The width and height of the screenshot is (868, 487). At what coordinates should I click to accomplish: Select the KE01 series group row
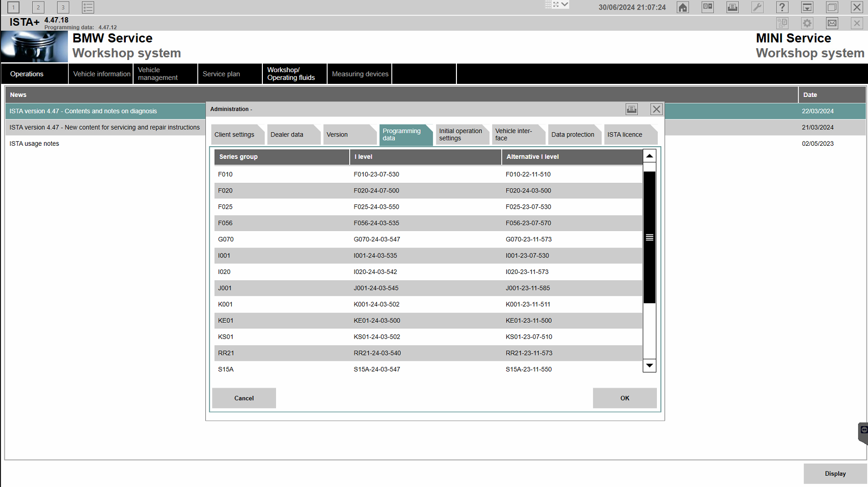pyautogui.click(x=428, y=321)
